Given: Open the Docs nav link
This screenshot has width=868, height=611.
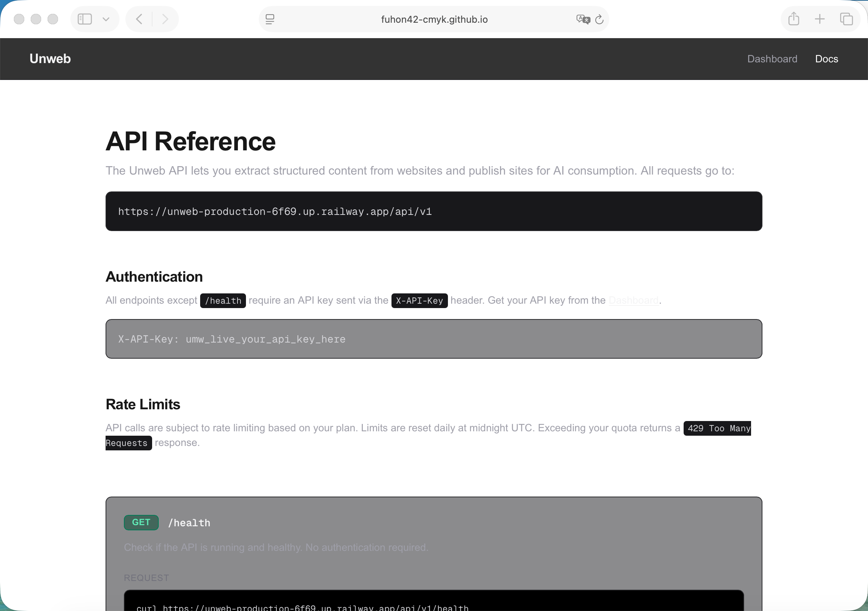Looking at the screenshot, I should (827, 59).
